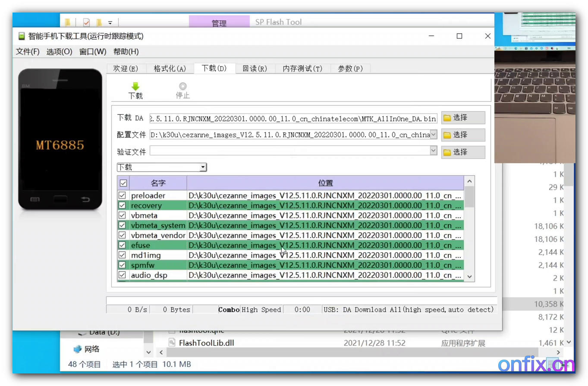This screenshot has height=386, width=588.
Task: Open the 管理 ribbon tab in Explorer
Action: point(219,22)
